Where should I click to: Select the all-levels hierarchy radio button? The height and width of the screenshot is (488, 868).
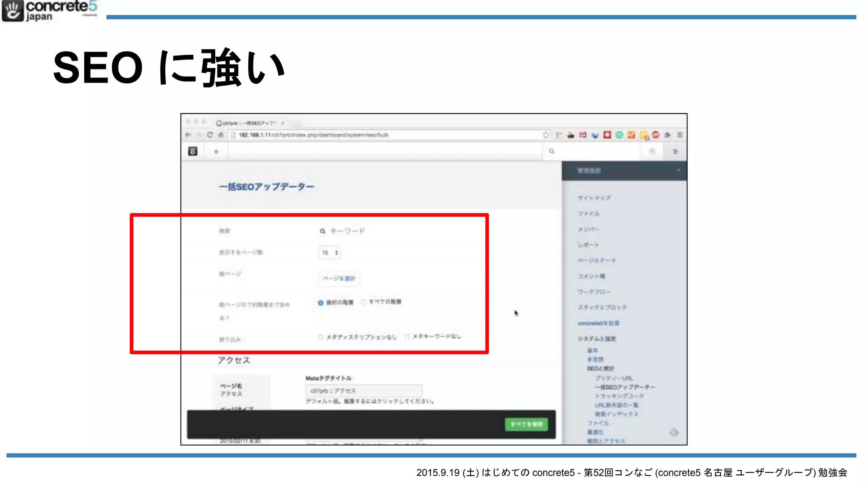pos(363,302)
